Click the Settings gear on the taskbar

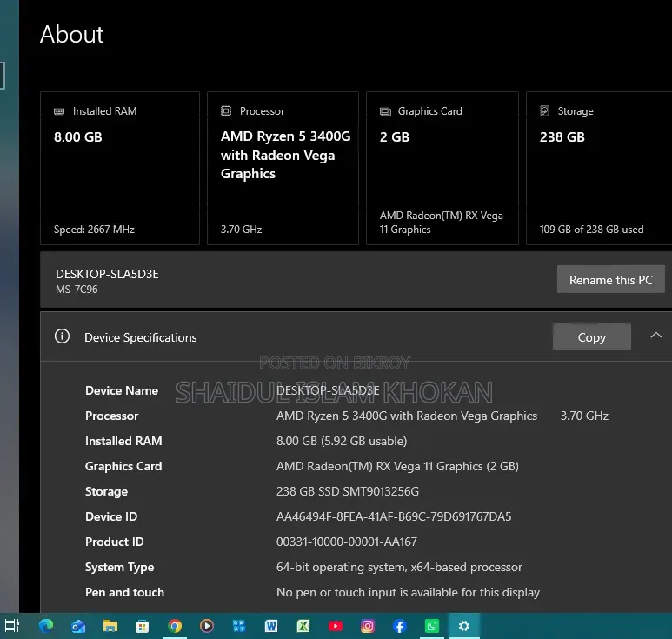click(463, 626)
